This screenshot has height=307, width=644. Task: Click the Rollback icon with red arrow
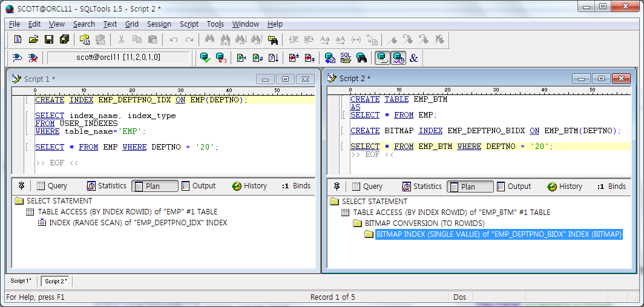click(x=221, y=58)
